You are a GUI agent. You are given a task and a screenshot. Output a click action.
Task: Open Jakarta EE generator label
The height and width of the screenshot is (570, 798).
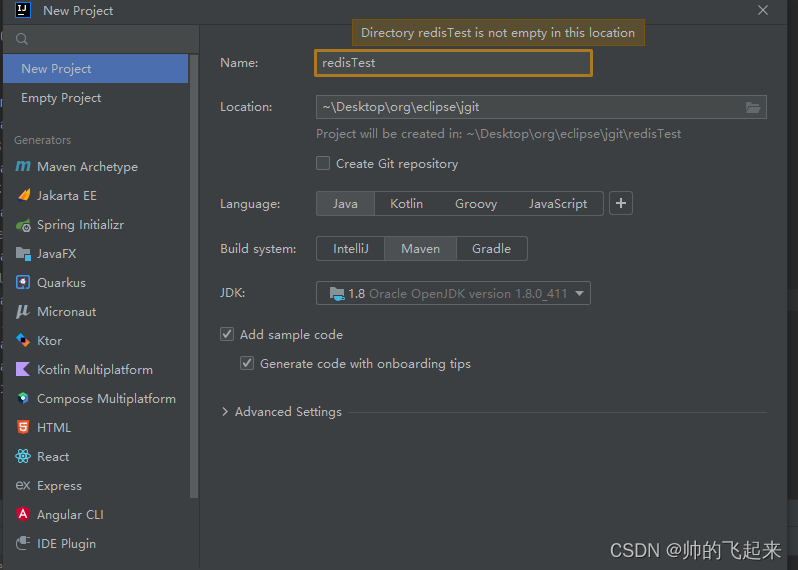click(x=67, y=196)
